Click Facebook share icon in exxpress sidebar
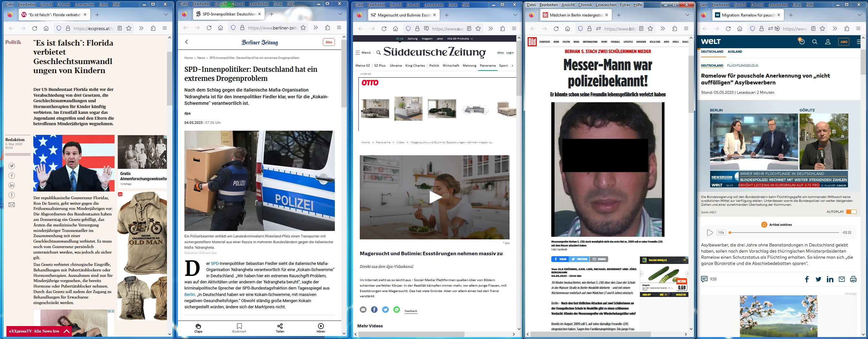The height and width of the screenshot is (339, 868). (12, 176)
